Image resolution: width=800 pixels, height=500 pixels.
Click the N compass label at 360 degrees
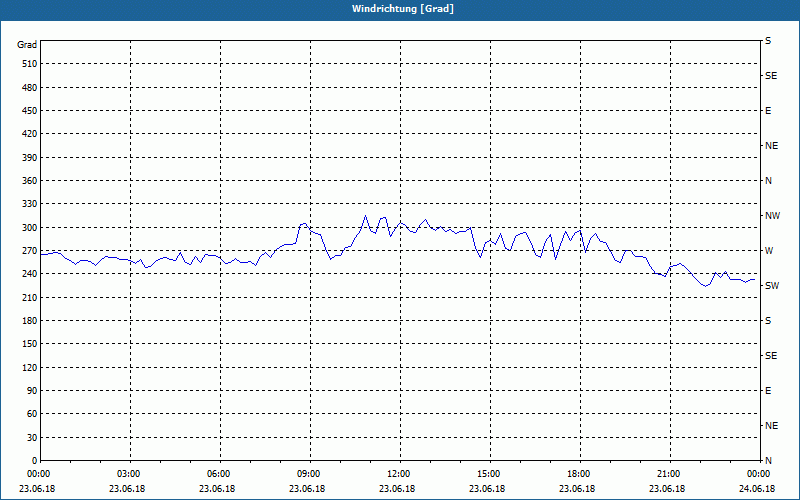(x=768, y=181)
